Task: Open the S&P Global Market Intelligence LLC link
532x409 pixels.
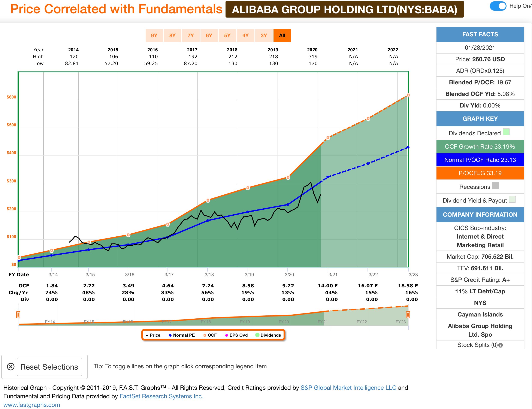Action: point(348,388)
